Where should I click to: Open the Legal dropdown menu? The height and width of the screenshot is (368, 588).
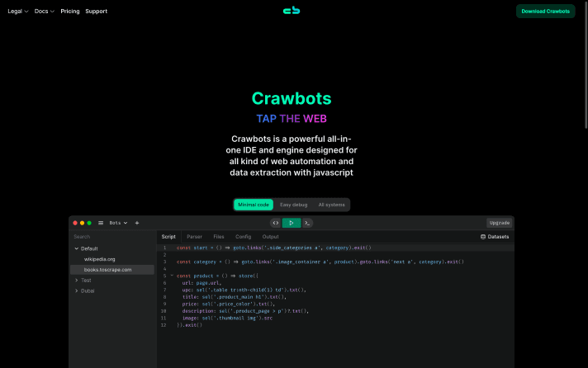(x=18, y=12)
